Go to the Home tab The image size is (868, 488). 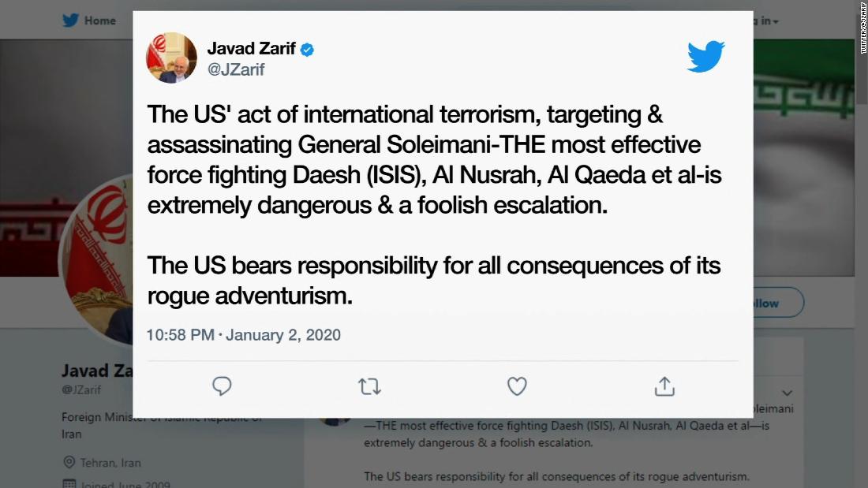pyautogui.click(x=99, y=20)
